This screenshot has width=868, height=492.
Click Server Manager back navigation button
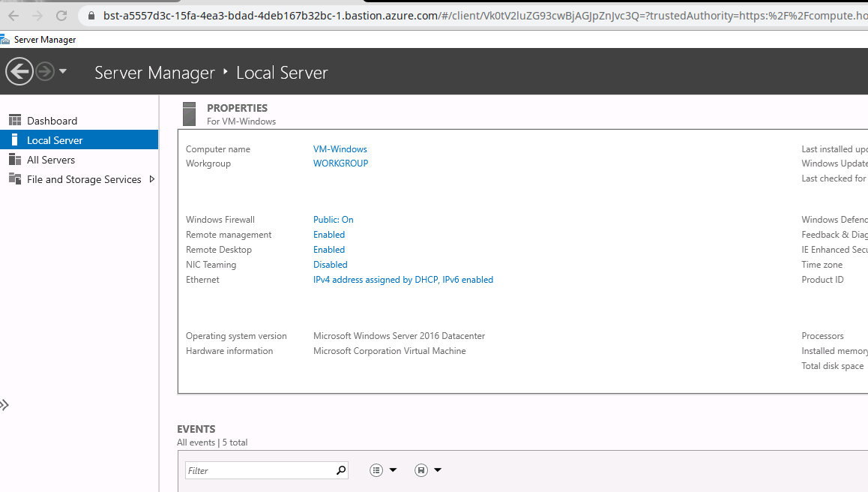[19, 71]
